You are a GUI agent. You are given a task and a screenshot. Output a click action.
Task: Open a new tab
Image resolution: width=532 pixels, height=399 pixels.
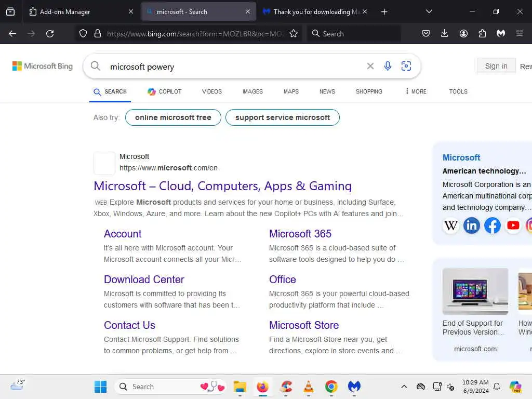(x=384, y=12)
